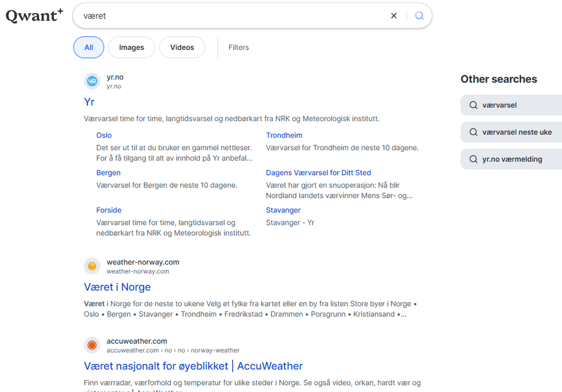Image resolution: width=562 pixels, height=392 pixels.
Task: Open the 'Været i Norge' result
Action: 117,287
